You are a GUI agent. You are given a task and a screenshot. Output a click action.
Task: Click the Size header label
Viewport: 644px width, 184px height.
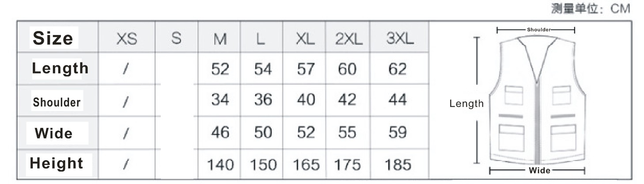click(x=53, y=38)
